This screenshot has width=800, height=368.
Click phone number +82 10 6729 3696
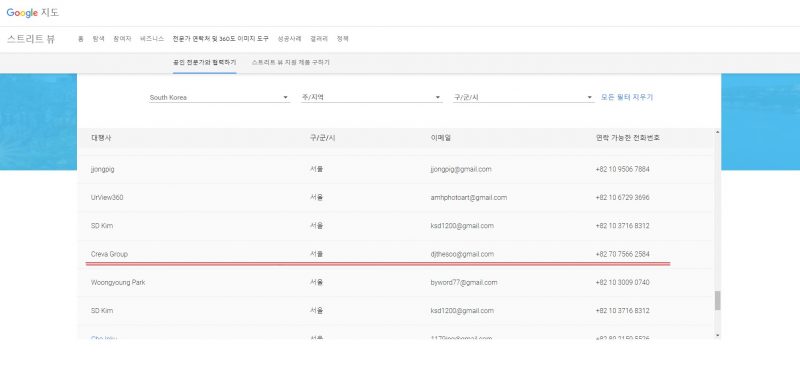tap(622, 198)
